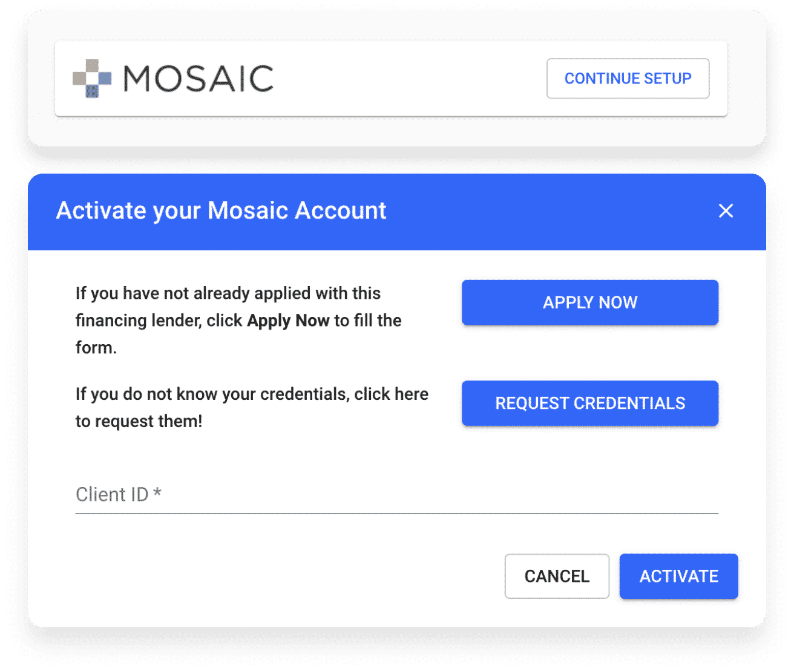Click the words "financing lender" in the first paragraph
794x672 pixels.
139,321
